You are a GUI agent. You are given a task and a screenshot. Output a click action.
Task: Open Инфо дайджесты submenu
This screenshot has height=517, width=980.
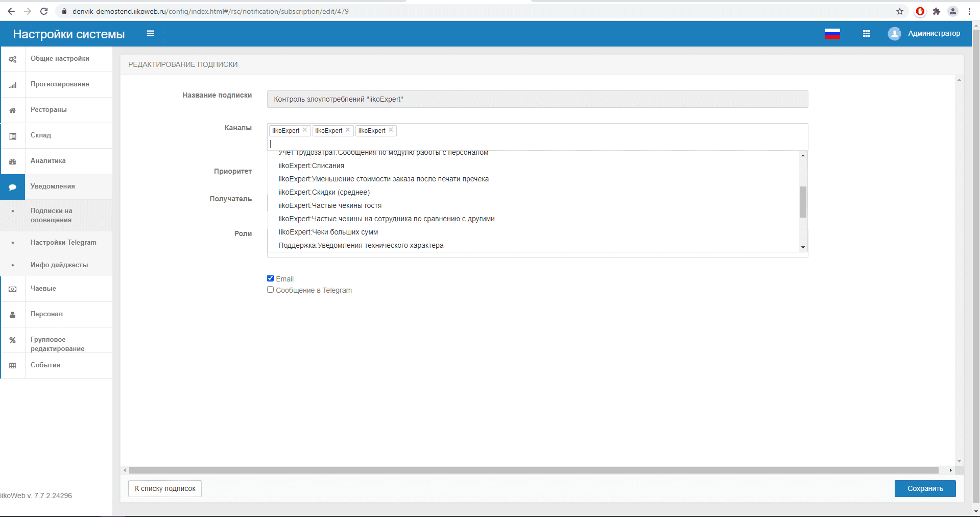[x=59, y=265]
